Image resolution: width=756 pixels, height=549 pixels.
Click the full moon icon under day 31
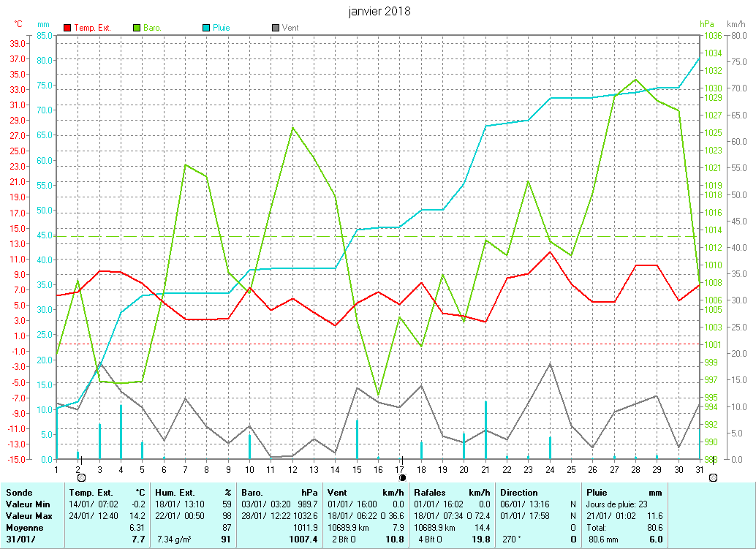tap(713, 477)
